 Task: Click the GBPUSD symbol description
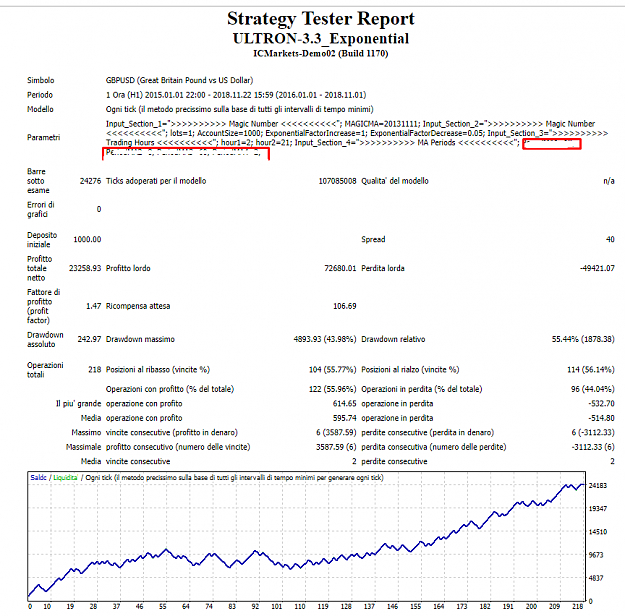pos(179,80)
